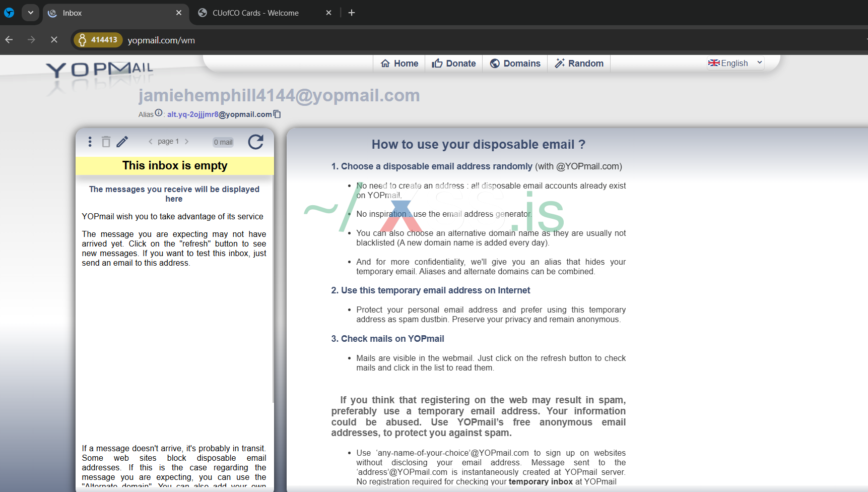Click the 414413 site info badge
The width and height of the screenshot is (868, 492).
(x=98, y=40)
